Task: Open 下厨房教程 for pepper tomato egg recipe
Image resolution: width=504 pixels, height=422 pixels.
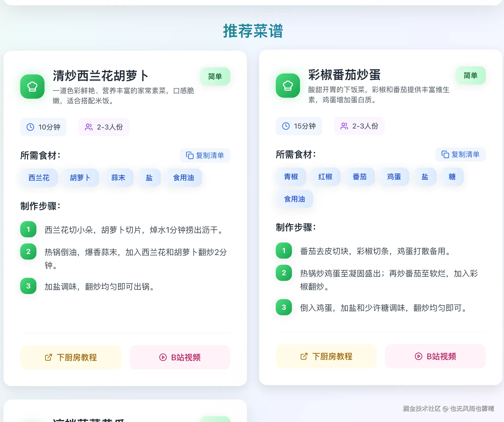Action: tap(326, 356)
